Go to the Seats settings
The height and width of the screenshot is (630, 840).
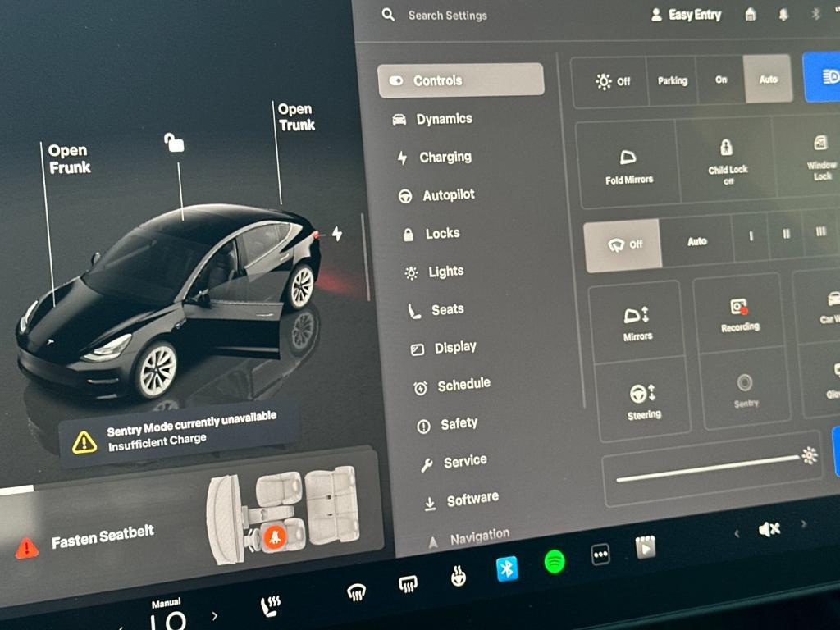436,309
